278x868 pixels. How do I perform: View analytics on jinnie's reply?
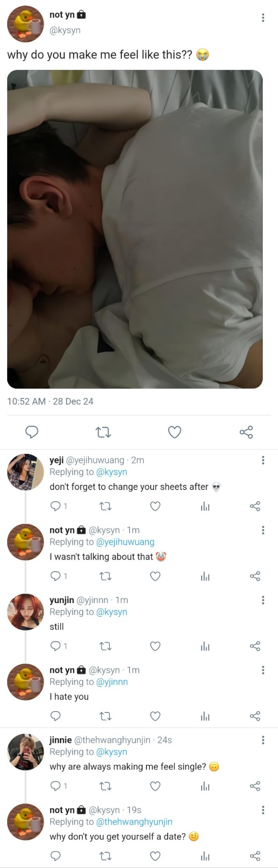(x=205, y=786)
